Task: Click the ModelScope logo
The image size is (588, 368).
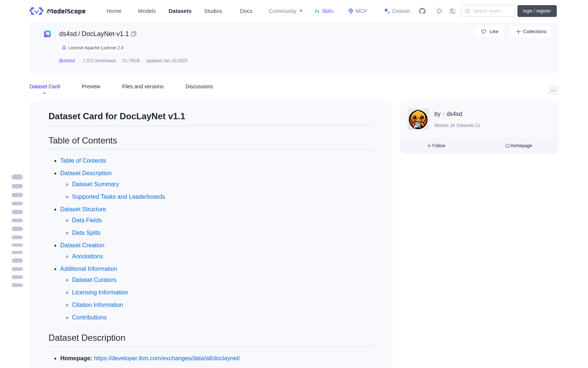Action: pyautogui.click(x=58, y=11)
